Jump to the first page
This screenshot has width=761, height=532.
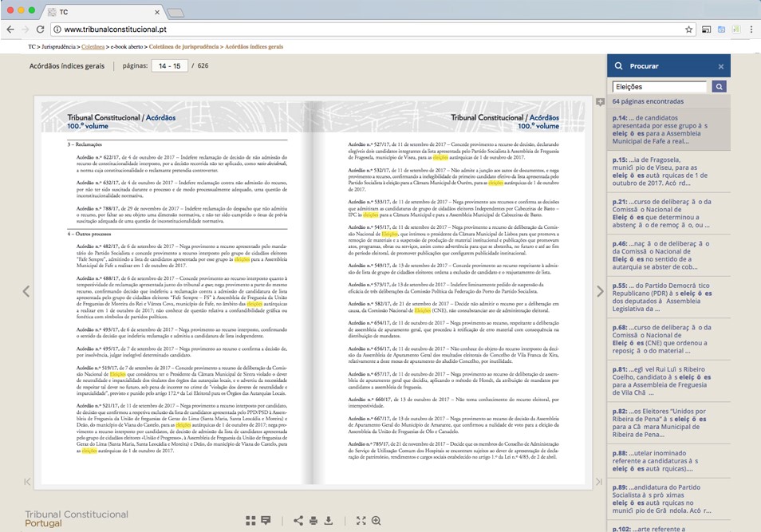coord(27,481)
